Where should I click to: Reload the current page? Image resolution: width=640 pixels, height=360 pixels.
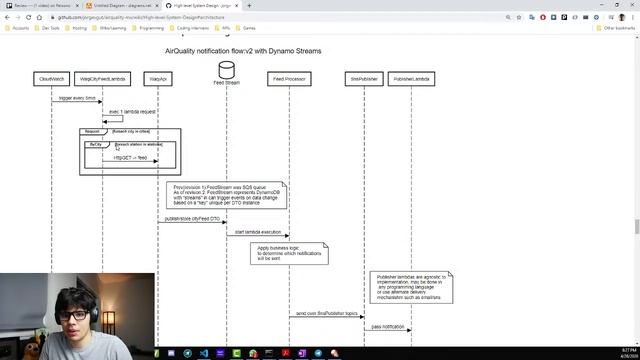(x=29, y=18)
